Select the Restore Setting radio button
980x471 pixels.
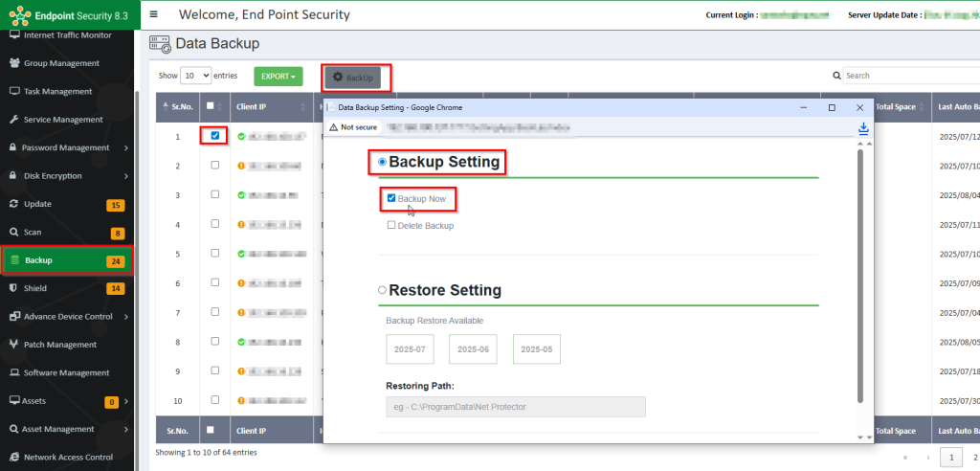383,290
